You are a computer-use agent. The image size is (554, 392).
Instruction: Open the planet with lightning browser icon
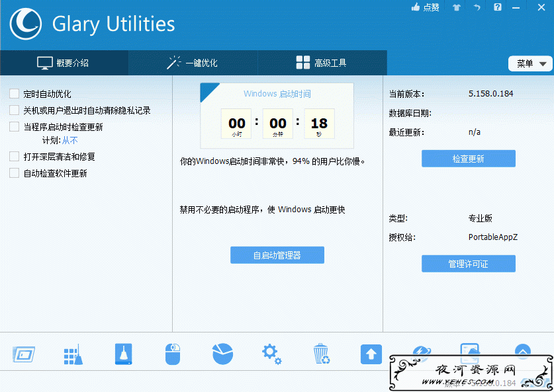(421, 352)
